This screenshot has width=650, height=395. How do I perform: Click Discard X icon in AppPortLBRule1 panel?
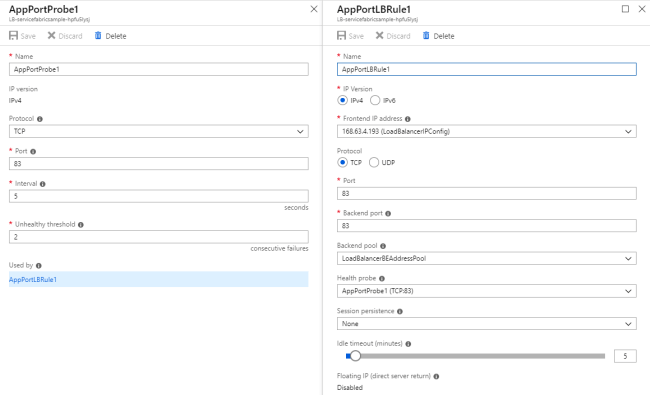coord(379,36)
